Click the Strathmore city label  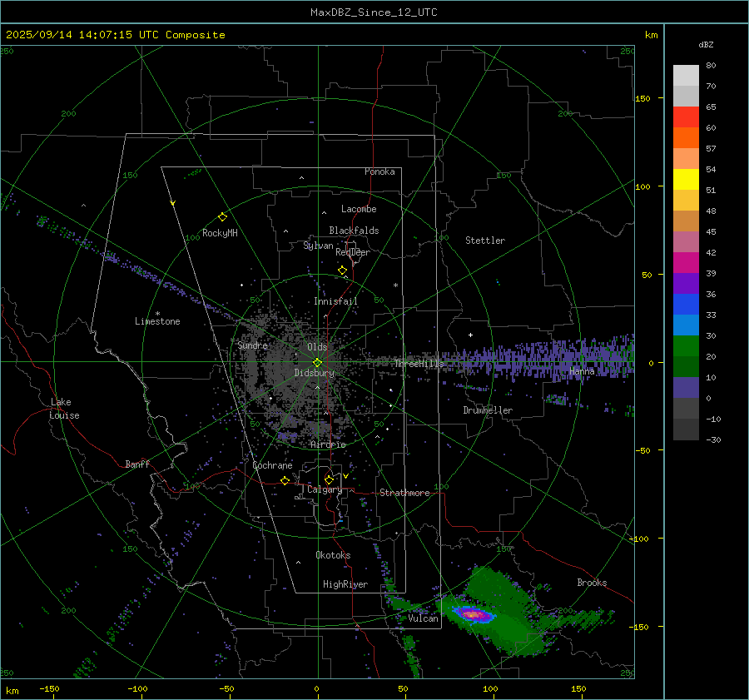404,493
